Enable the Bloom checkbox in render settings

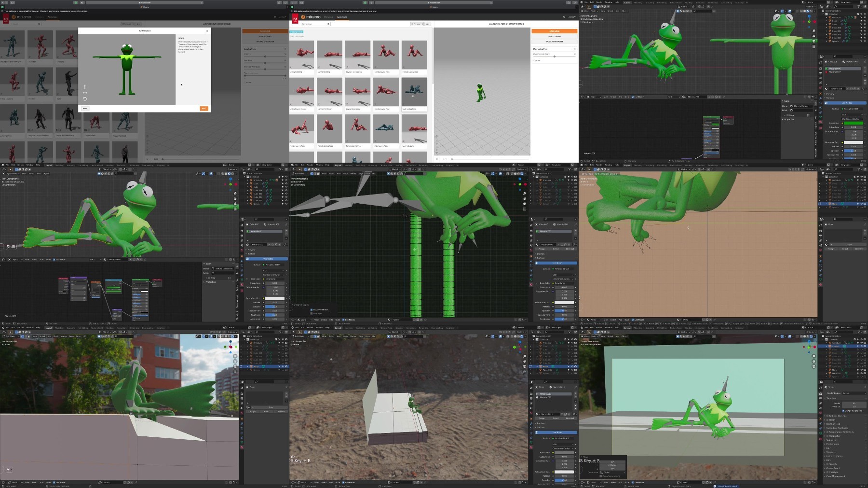coord(828,420)
